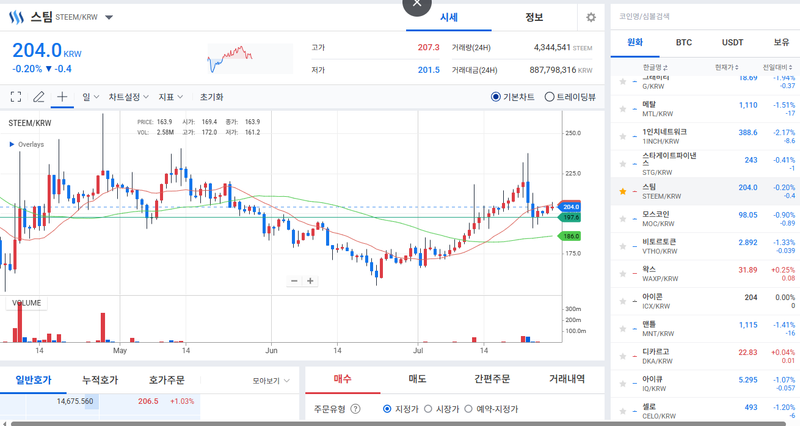Favorite MOC/KRW with its star

click(x=622, y=219)
